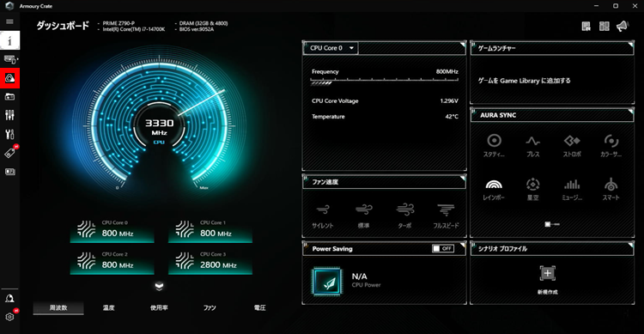
Task: Select the CPU Core 0 800 MHz card
Action: tap(112, 230)
